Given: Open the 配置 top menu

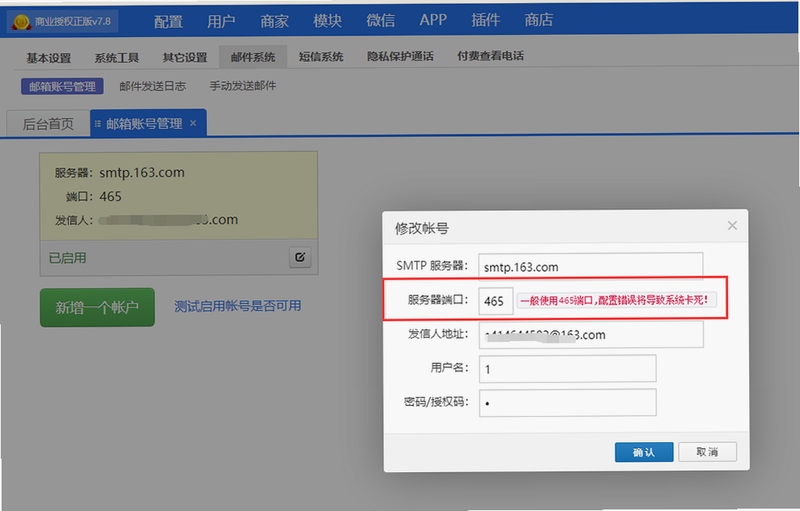Looking at the screenshot, I should [168, 21].
